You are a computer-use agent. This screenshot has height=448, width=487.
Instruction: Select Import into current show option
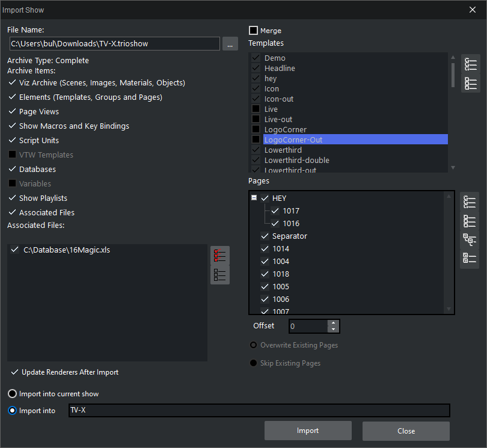tap(13, 394)
